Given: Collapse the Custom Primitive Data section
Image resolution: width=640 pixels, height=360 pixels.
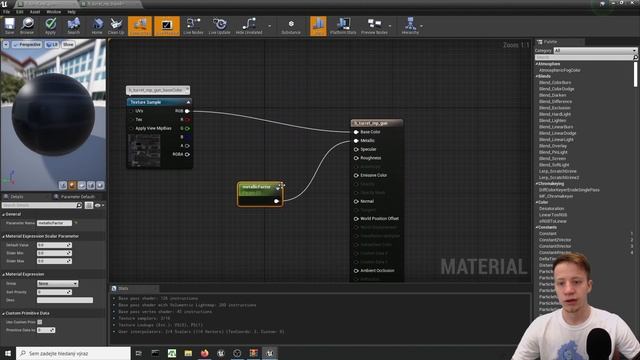Looking at the screenshot, I should [3, 313].
